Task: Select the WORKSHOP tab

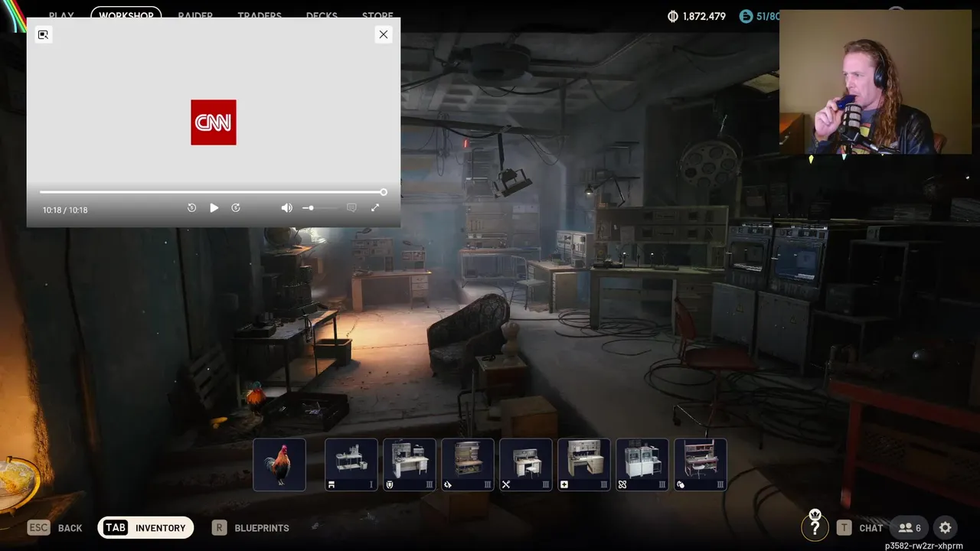Action: point(126,15)
